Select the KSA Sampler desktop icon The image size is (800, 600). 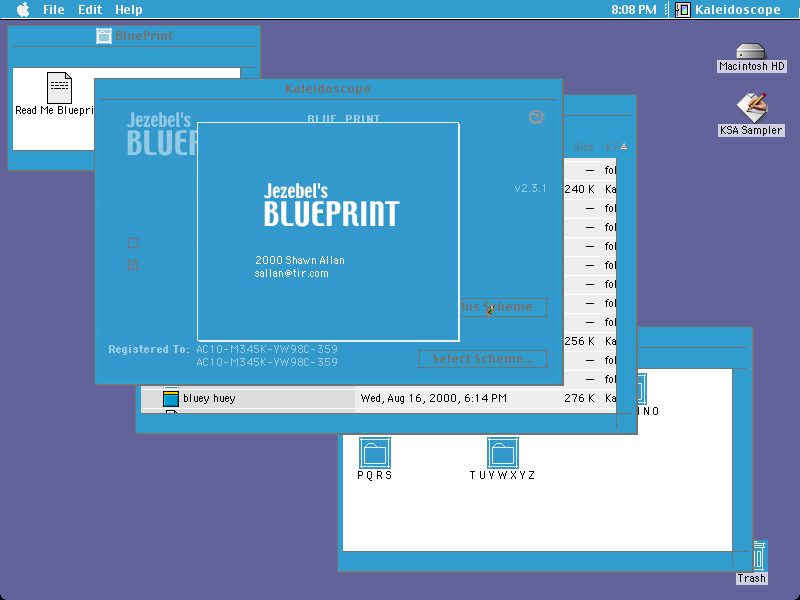coord(752,107)
